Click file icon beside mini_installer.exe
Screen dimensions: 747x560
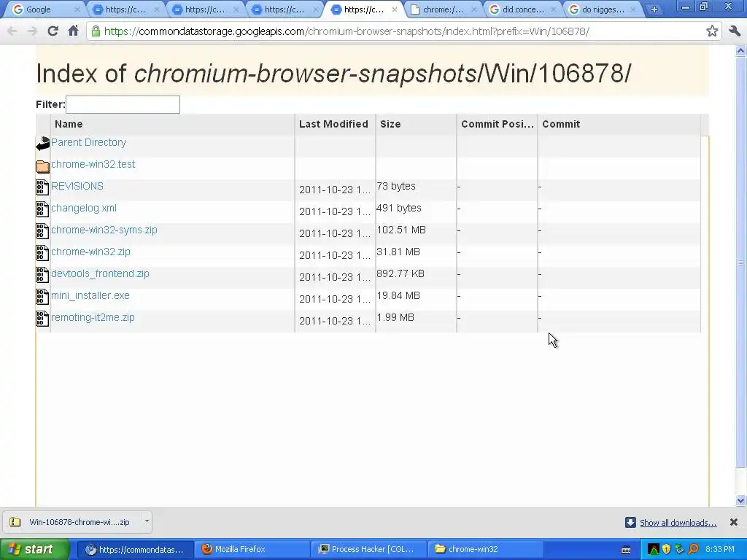(42, 297)
